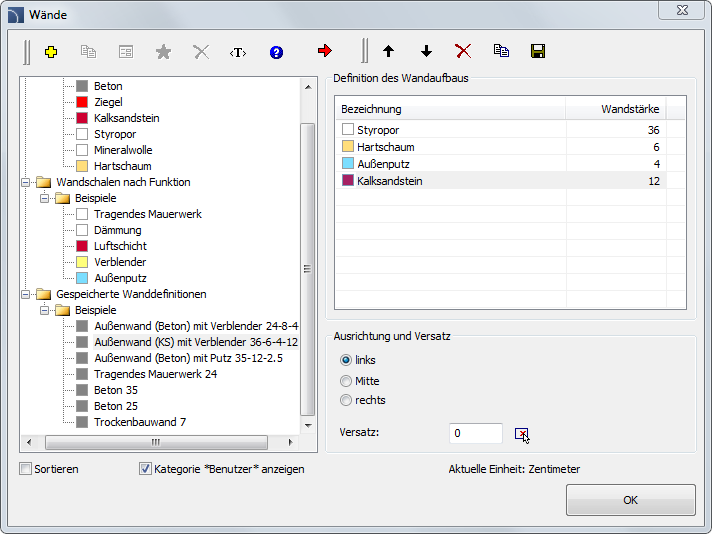Save wall definition with floppy disk icon
This screenshot has width=712, height=534.
(x=538, y=51)
